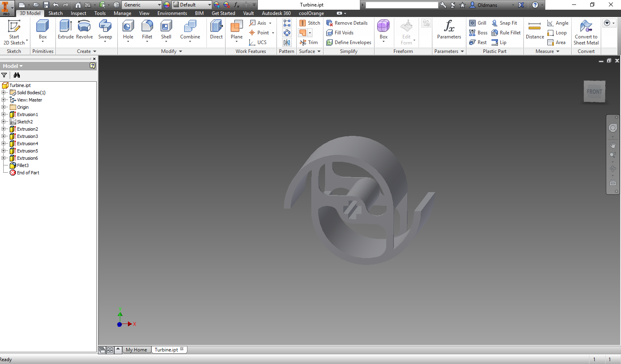Select the Rest plastic feature

(x=478, y=42)
